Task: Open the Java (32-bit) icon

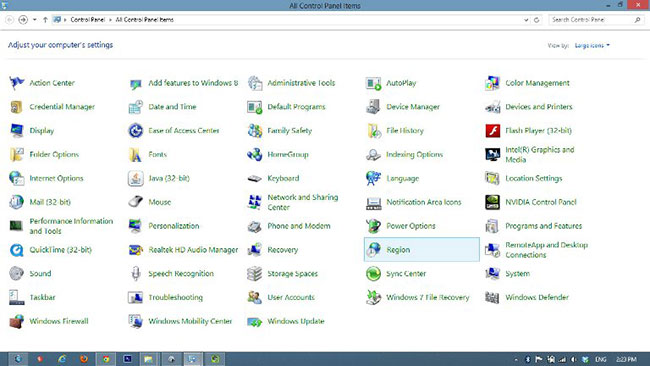Action: 136,178
